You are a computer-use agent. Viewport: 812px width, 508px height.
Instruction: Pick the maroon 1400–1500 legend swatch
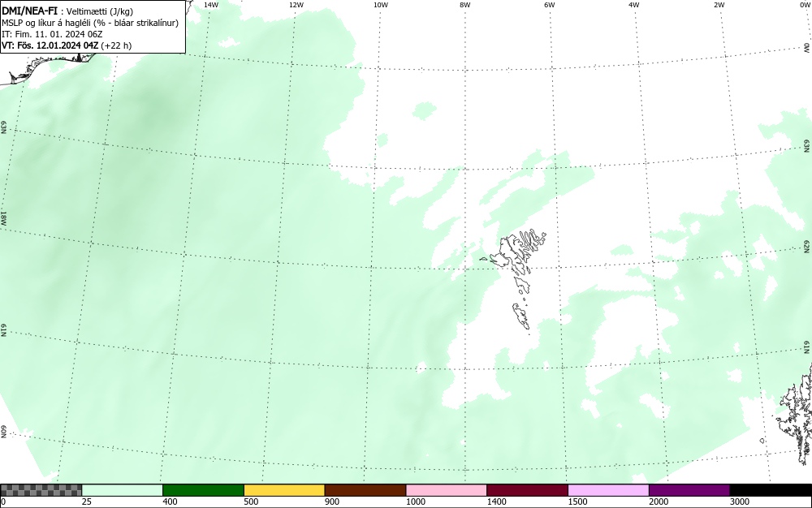(x=527, y=490)
